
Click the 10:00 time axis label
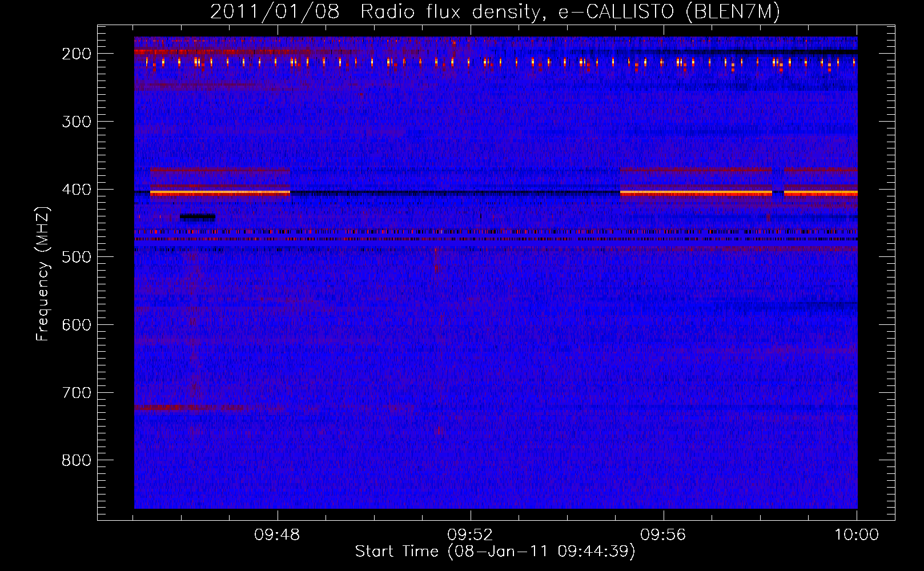pos(857,535)
